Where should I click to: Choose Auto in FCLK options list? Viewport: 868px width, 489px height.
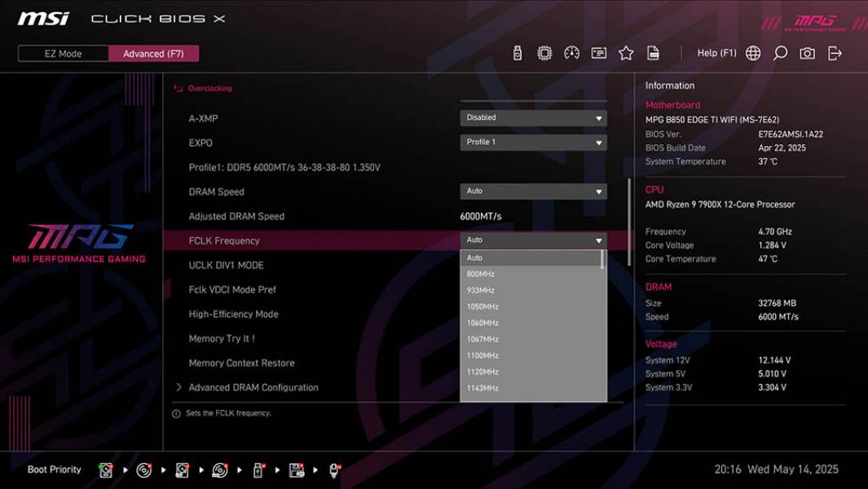coord(531,258)
